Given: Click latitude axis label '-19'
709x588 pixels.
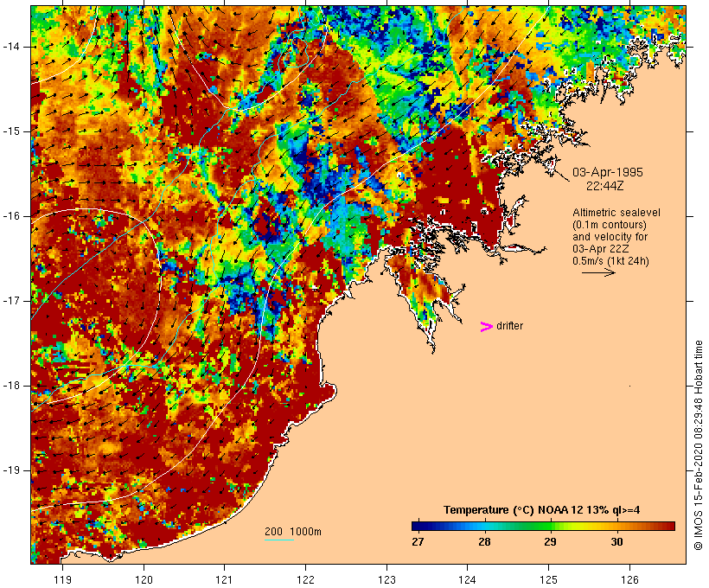Looking at the screenshot, I should pos(10,470).
